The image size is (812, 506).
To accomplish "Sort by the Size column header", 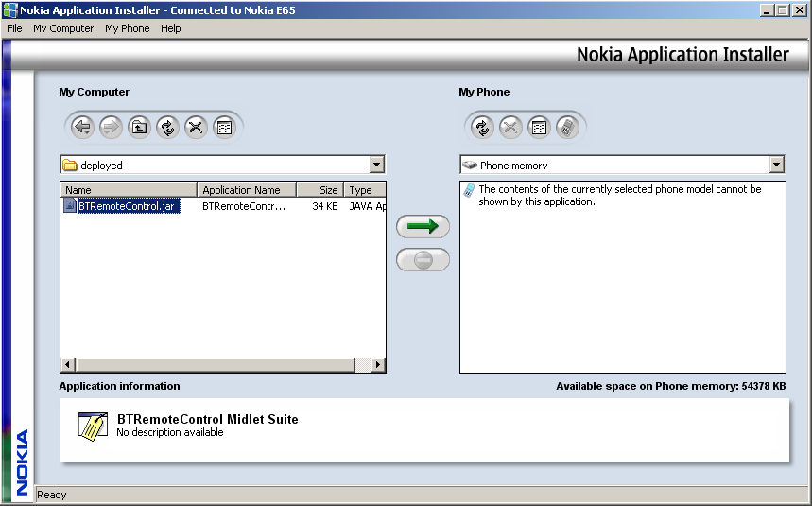I will (x=320, y=189).
